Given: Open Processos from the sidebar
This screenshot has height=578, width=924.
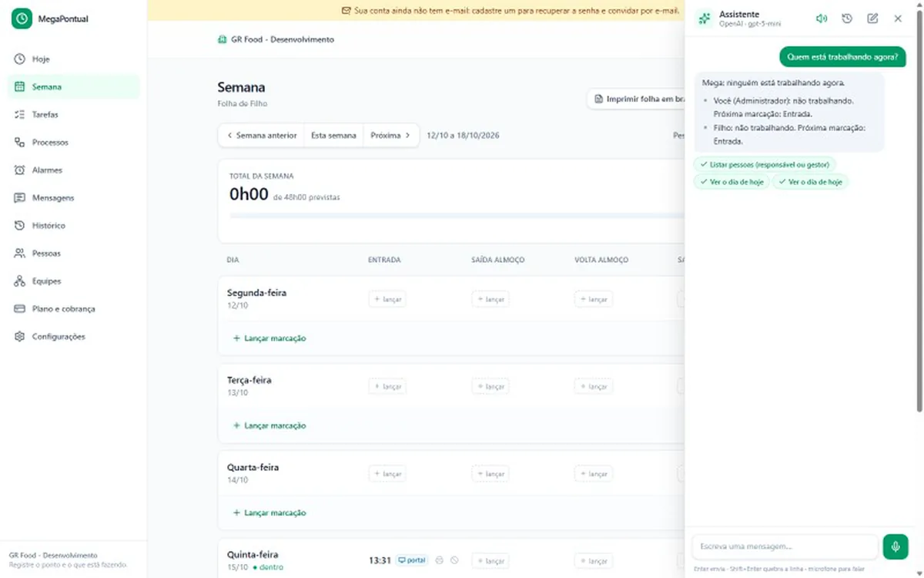Looking at the screenshot, I should coord(74,143).
